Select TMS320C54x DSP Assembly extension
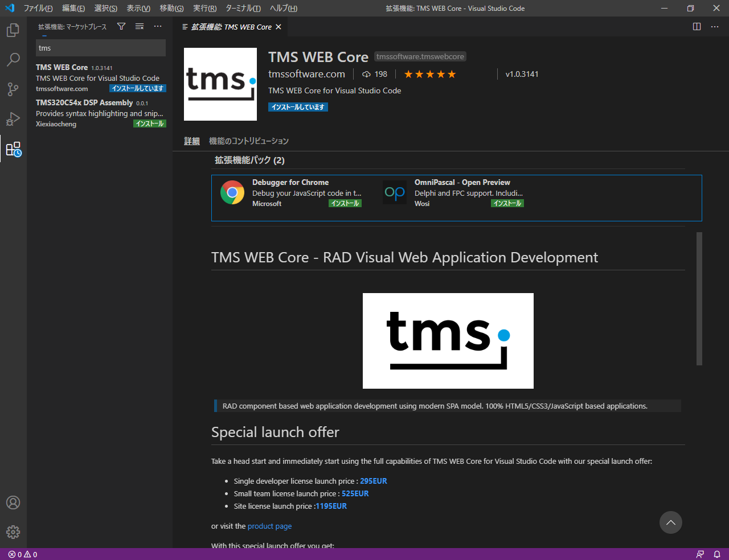 [x=100, y=113]
